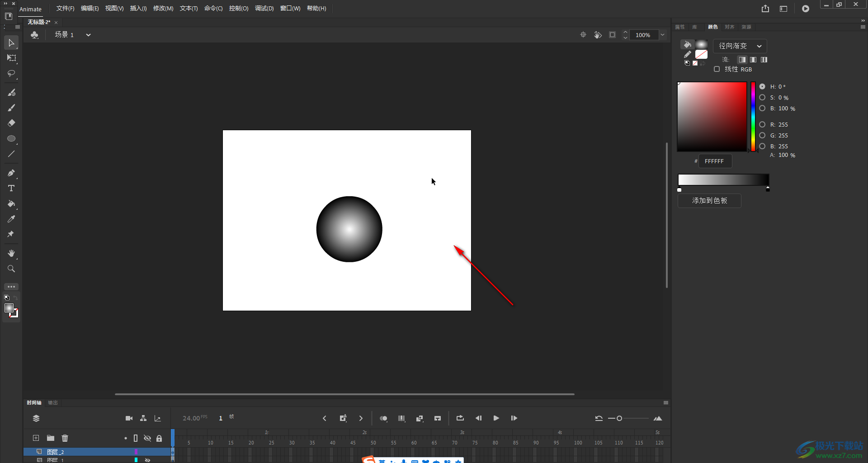Select the brightness B: 100 % radio button

pos(762,108)
